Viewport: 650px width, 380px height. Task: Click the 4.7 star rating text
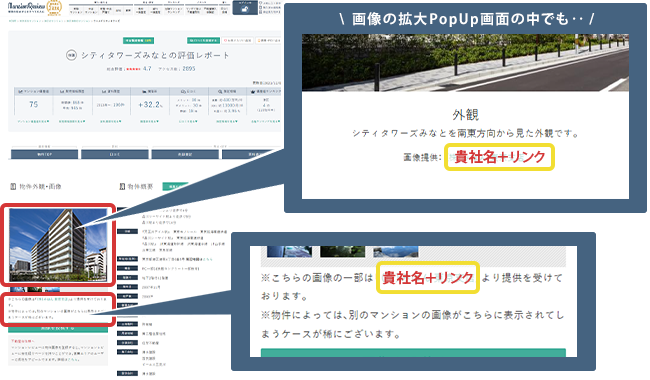click(x=147, y=69)
